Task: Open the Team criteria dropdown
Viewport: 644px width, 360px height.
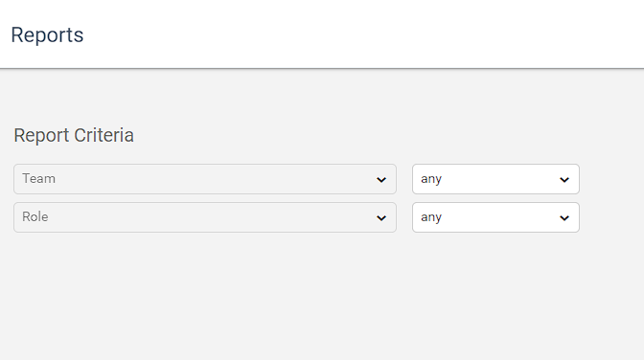Action: [x=205, y=179]
